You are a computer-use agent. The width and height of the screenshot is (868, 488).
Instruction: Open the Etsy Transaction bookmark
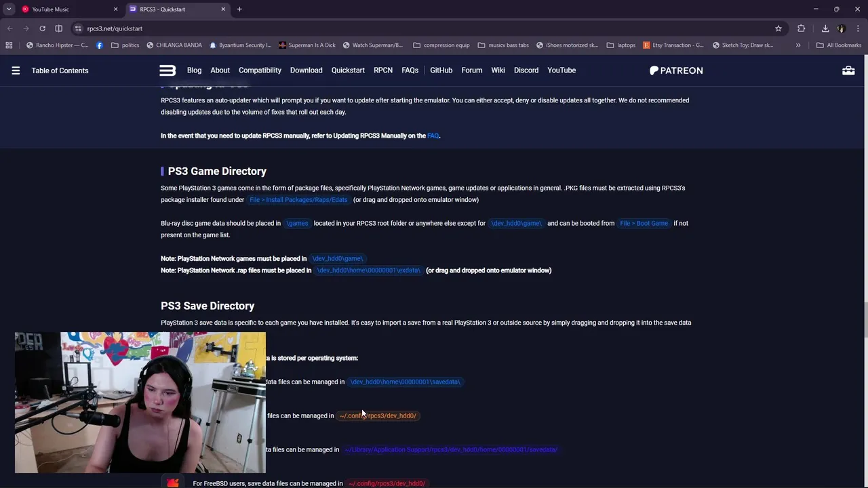click(x=673, y=45)
